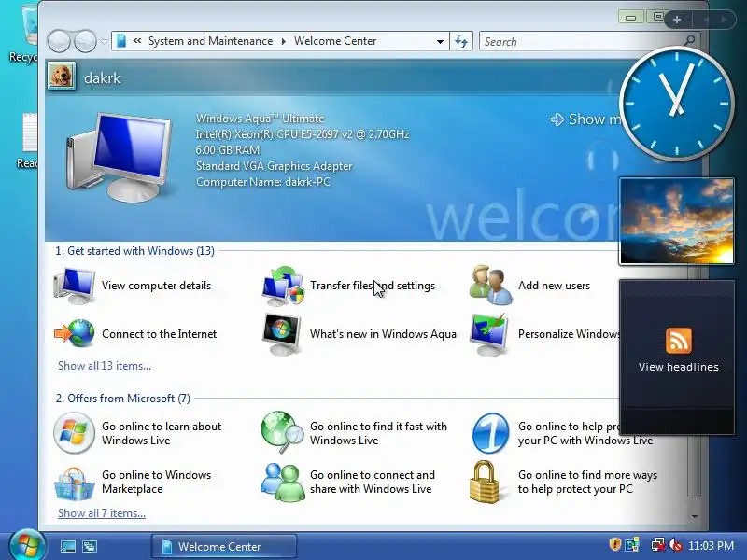Click the Back navigation arrow button
This screenshot has width=747, height=560.
pyautogui.click(x=59, y=41)
